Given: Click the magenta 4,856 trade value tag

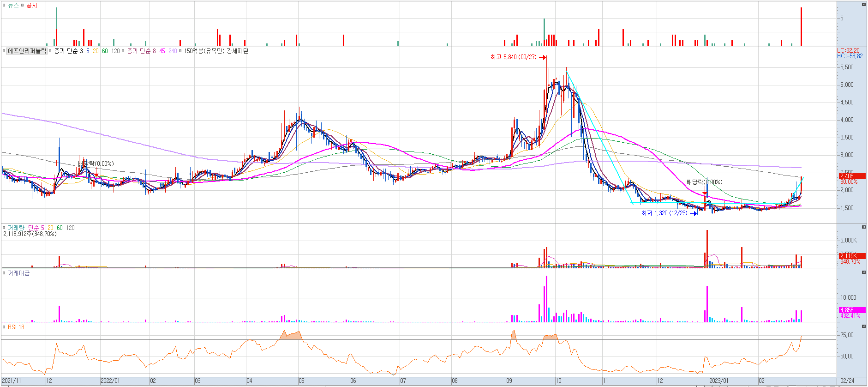Looking at the screenshot, I should click(x=852, y=310).
